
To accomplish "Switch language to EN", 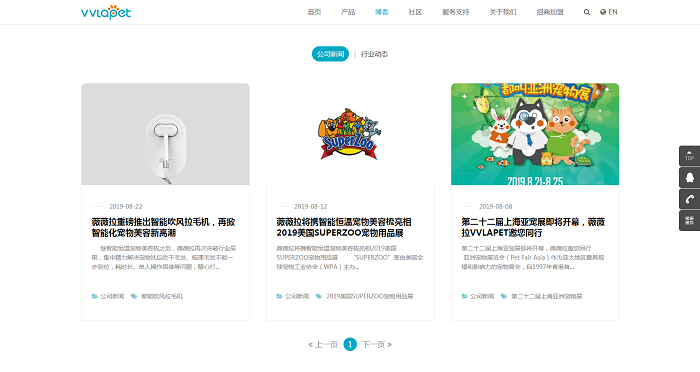I will click(x=608, y=12).
